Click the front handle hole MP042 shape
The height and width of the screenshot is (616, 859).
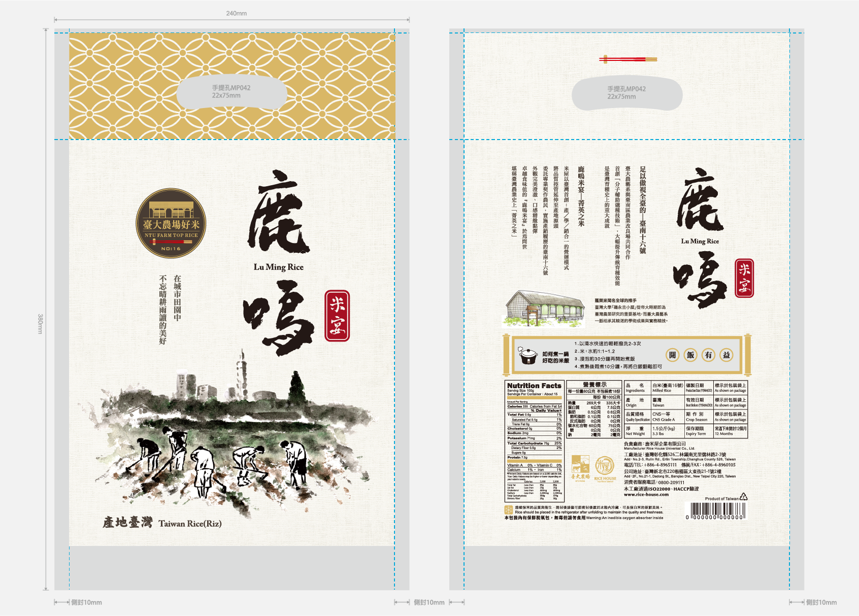tap(232, 91)
